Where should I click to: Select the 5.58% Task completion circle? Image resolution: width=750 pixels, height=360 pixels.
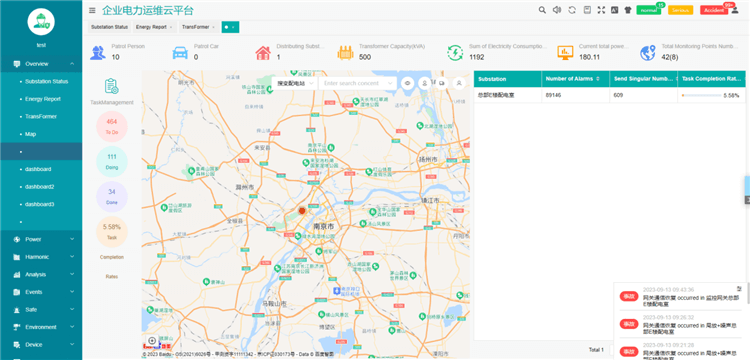[111, 232]
